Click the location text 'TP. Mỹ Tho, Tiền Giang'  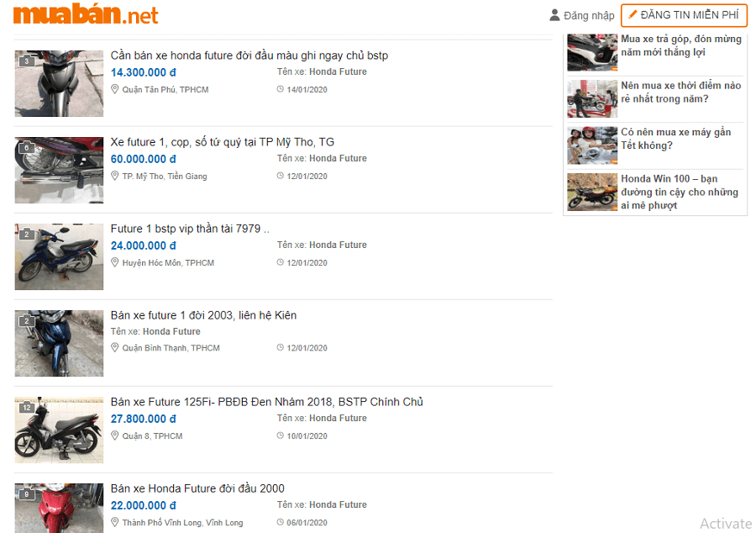pyautogui.click(x=165, y=177)
